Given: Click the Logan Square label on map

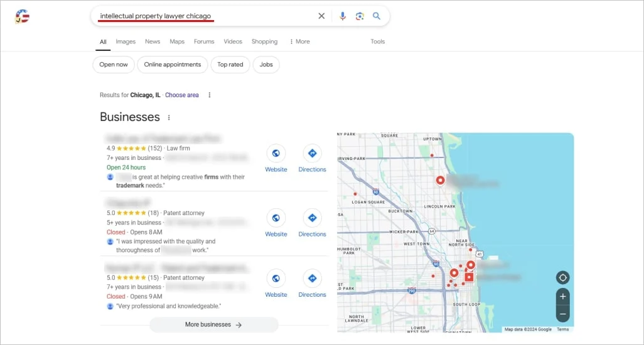Looking at the screenshot, I should pos(368,202).
